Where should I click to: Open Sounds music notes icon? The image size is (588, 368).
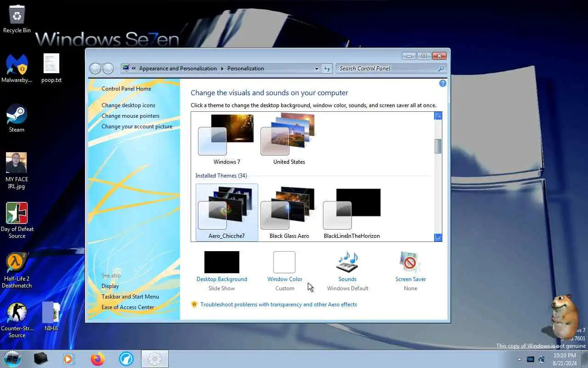tap(347, 262)
